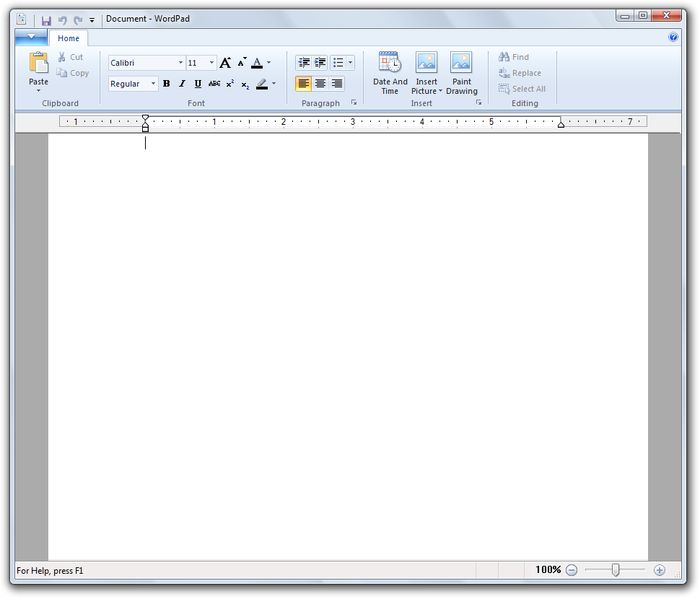Click the Select All button

(x=522, y=89)
